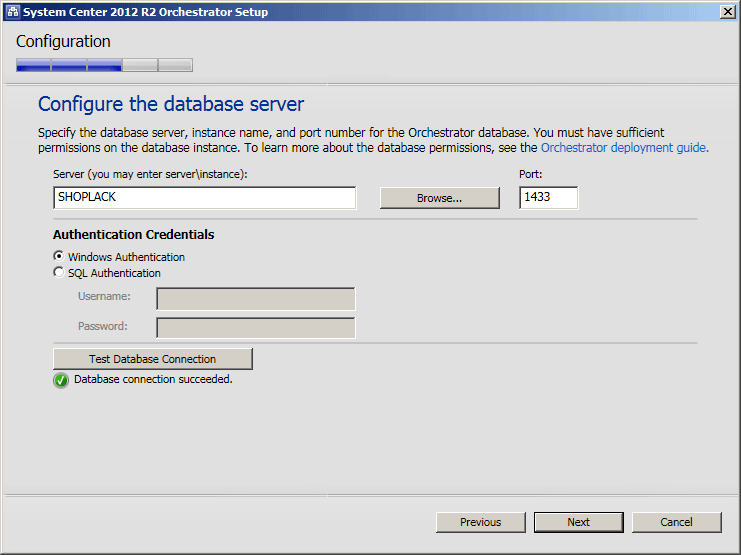Screen dimensions: 741x555
Task: Click Browse to find a database server
Action: click(439, 198)
